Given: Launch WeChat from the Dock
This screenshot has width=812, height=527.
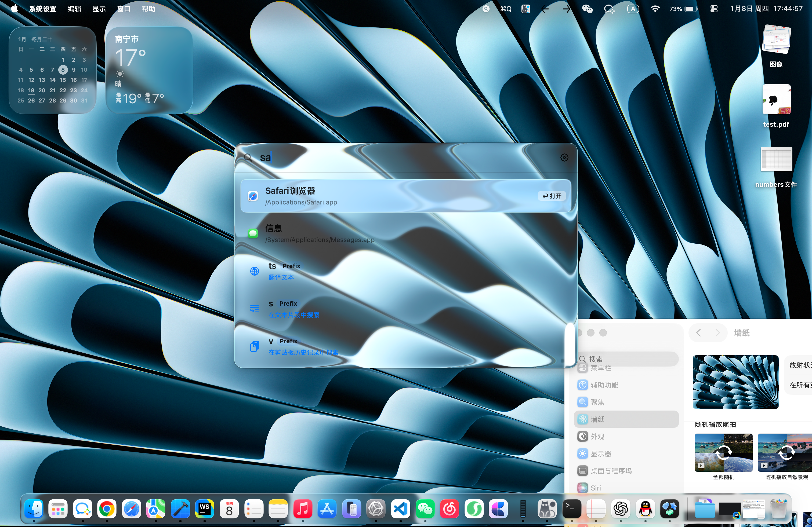Looking at the screenshot, I should [425, 510].
